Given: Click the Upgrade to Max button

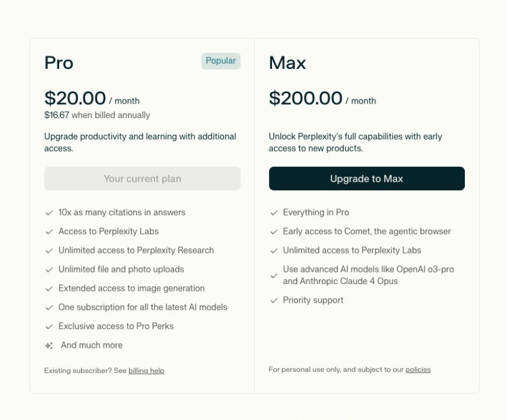Looking at the screenshot, I should click(x=366, y=178).
